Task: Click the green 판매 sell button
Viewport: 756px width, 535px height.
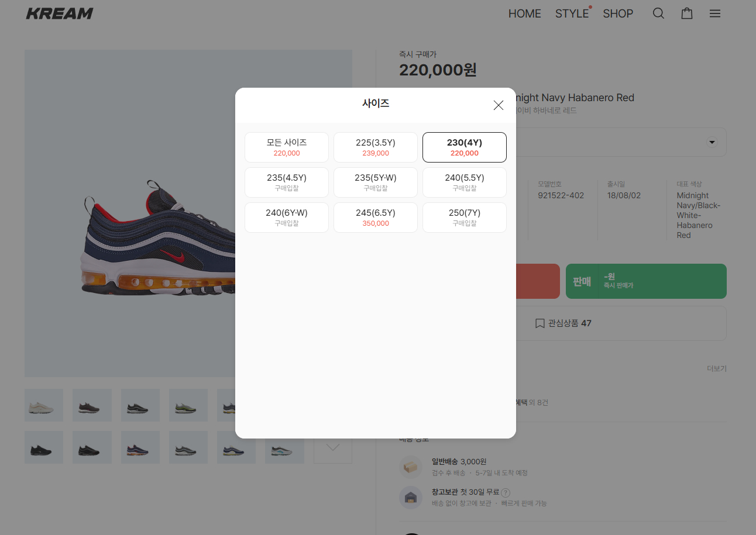Action: [x=645, y=281]
